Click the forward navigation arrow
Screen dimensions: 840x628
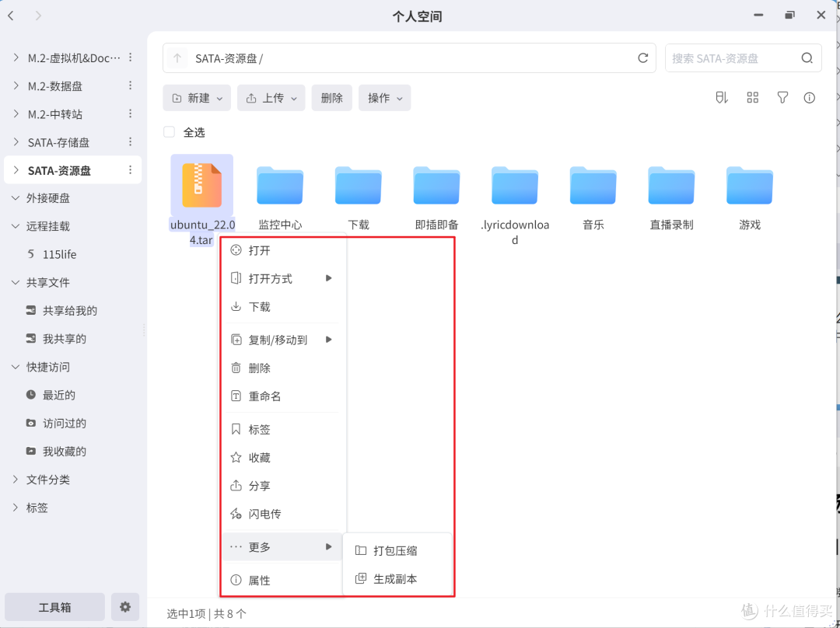coord(38,16)
